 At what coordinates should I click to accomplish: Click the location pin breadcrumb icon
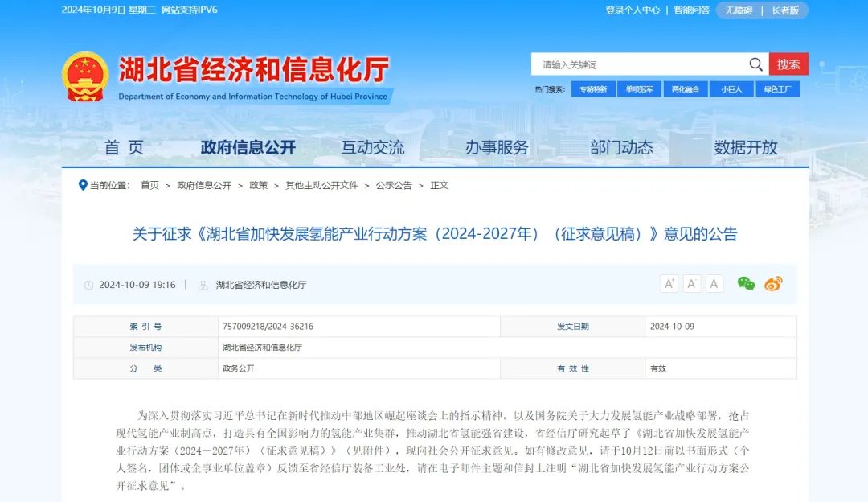click(83, 185)
